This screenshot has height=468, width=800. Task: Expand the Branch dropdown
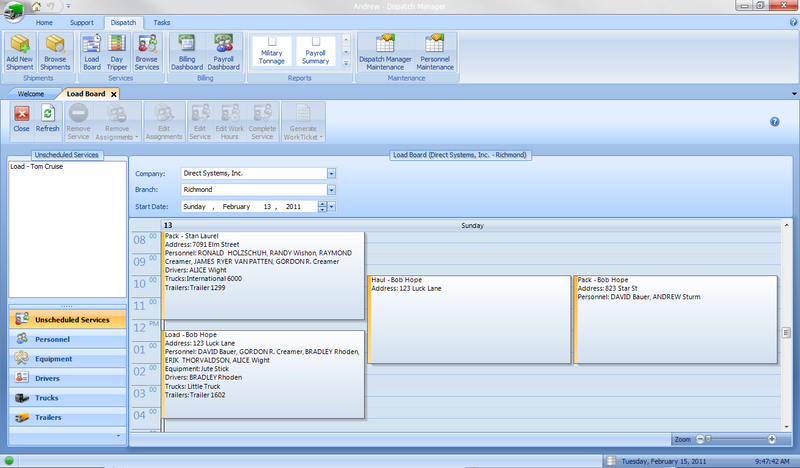tap(331, 190)
